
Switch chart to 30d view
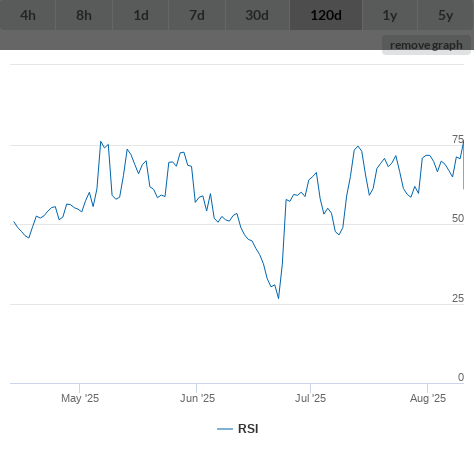257,15
